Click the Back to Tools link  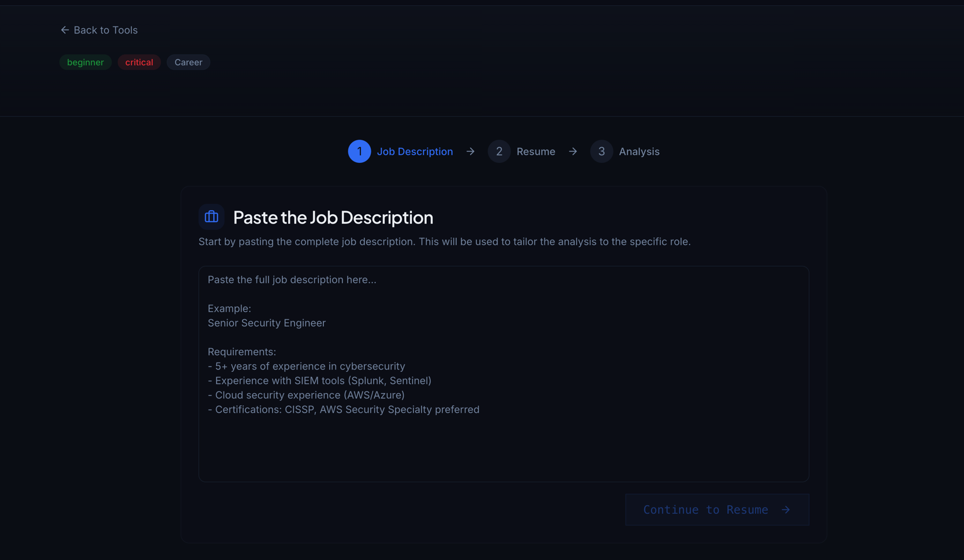[x=105, y=29]
